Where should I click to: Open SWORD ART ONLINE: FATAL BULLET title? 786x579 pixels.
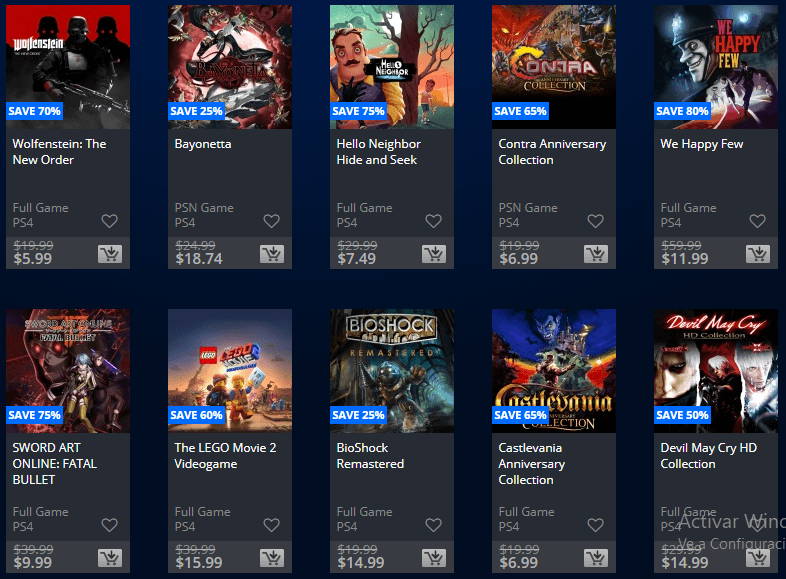pyautogui.click(x=54, y=464)
